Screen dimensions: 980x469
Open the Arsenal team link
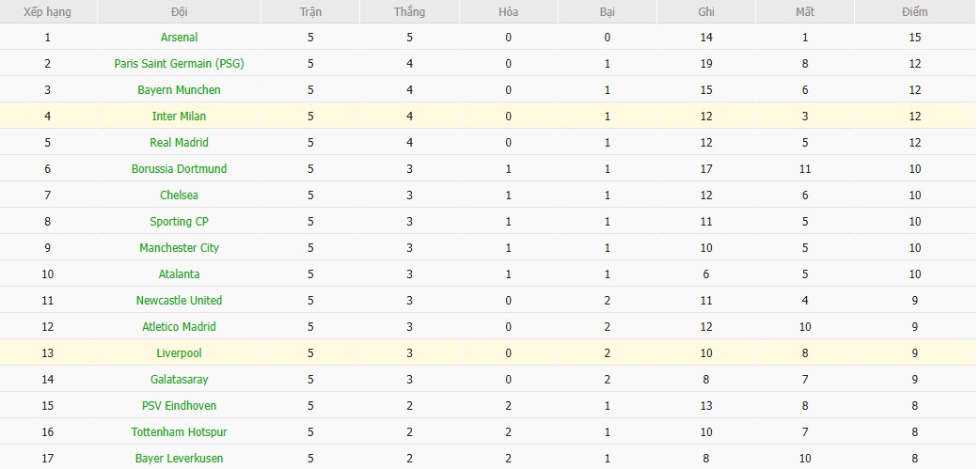[x=179, y=38]
